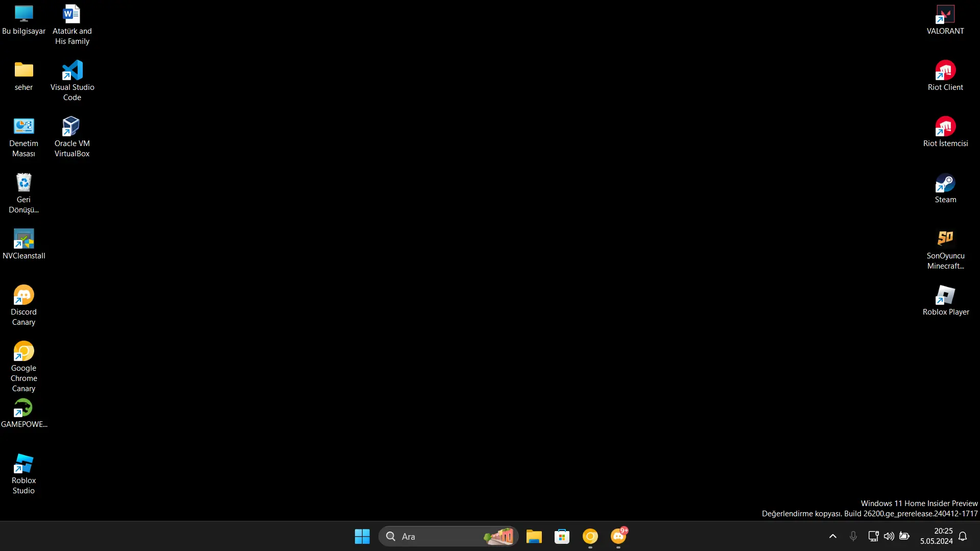Select the Google Chrome Canary desktop shortcut
This screenshot has height=551, width=980.
(x=23, y=367)
